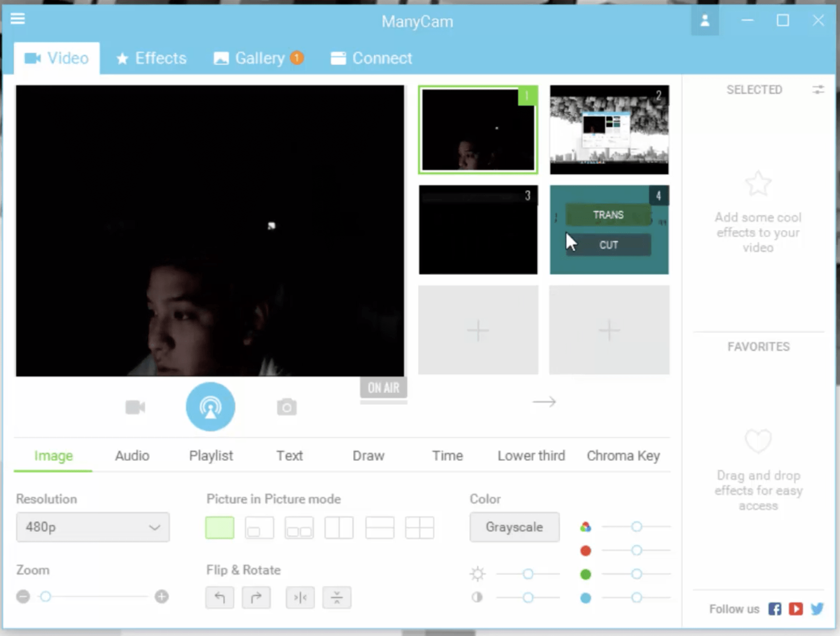Start recording with the video camera icon

(135, 407)
